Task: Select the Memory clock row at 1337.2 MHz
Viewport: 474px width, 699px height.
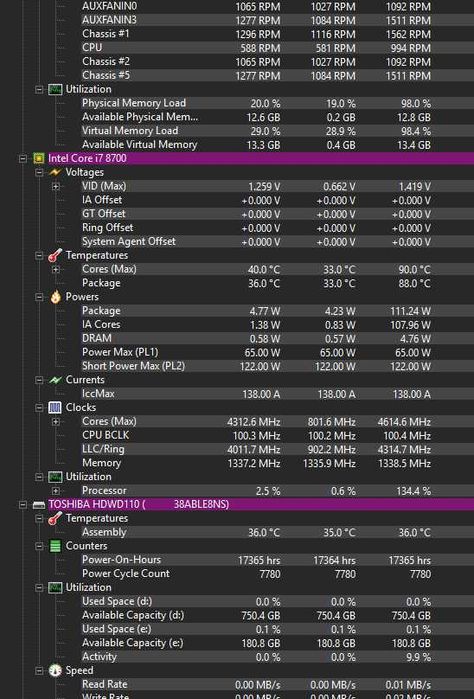Action: point(277,463)
